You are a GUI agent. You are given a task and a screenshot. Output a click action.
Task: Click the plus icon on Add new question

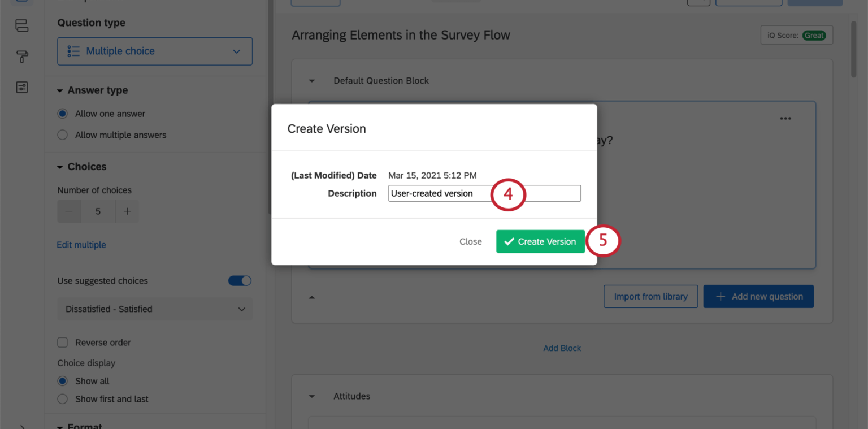720,296
